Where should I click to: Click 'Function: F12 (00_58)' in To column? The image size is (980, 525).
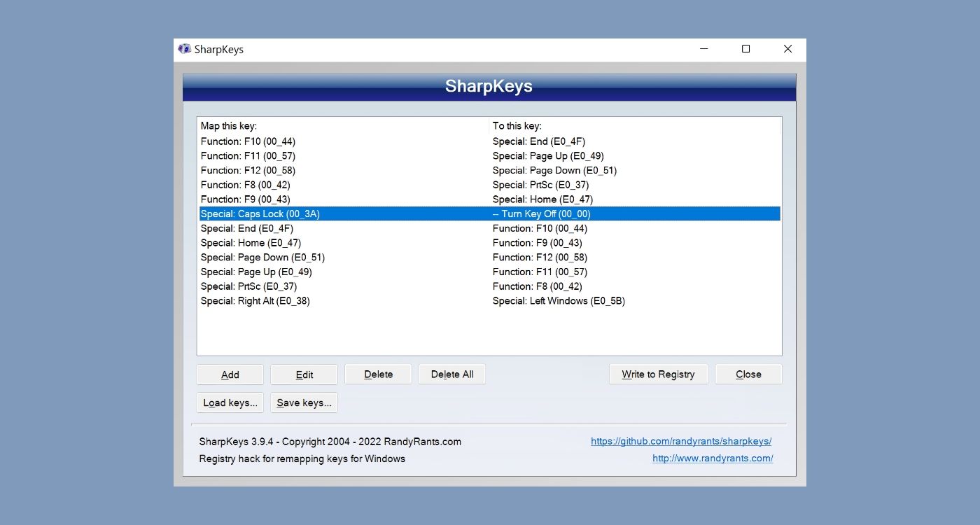(x=540, y=258)
